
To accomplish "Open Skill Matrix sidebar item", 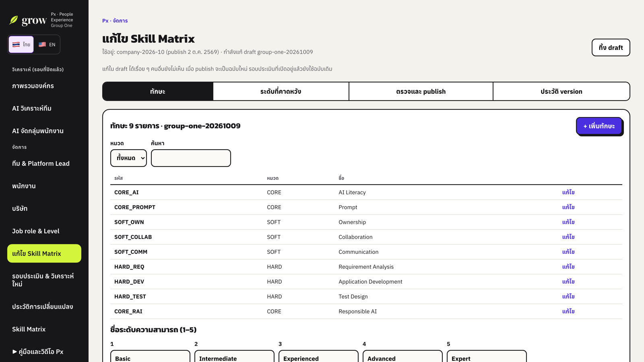I will [44, 329].
